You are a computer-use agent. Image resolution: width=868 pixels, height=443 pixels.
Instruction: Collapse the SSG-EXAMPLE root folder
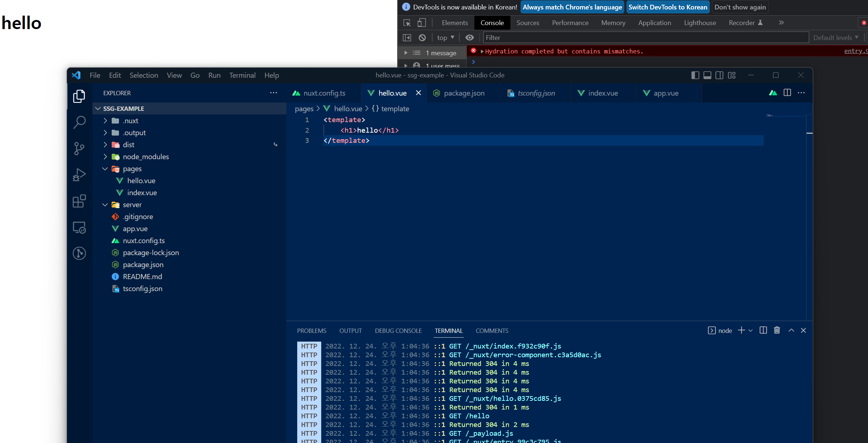click(x=98, y=109)
